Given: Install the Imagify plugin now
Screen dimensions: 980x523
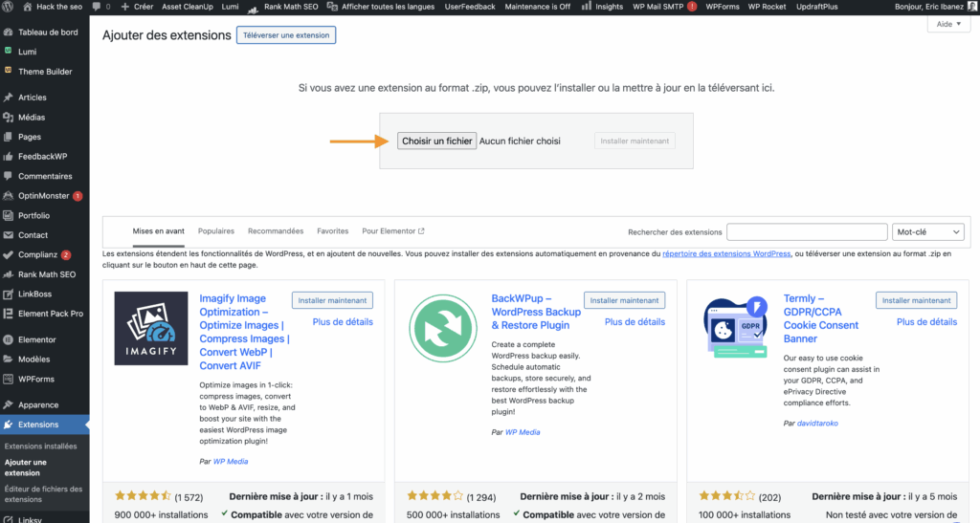Looking at the screenshot, I should pyautogui.click(x=332, y=300).
